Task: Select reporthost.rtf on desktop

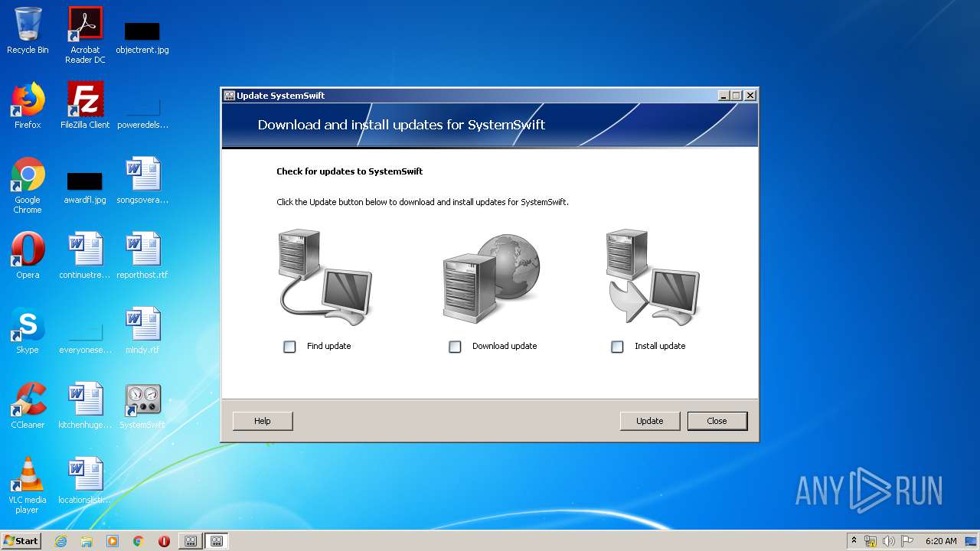Action: coord(142,256)
